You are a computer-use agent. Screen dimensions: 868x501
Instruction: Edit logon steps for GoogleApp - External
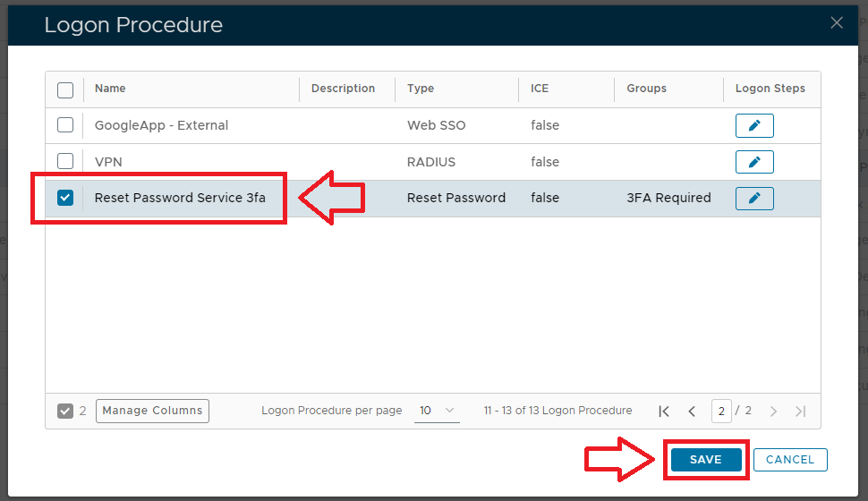click(x=754, y=125)
